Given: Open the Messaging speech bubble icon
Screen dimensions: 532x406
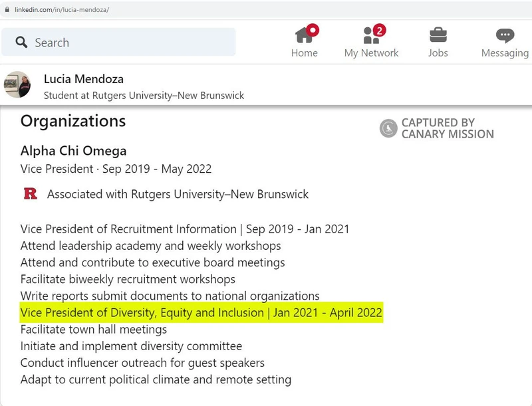Looking at the screenshot, I should click(505, 35).
